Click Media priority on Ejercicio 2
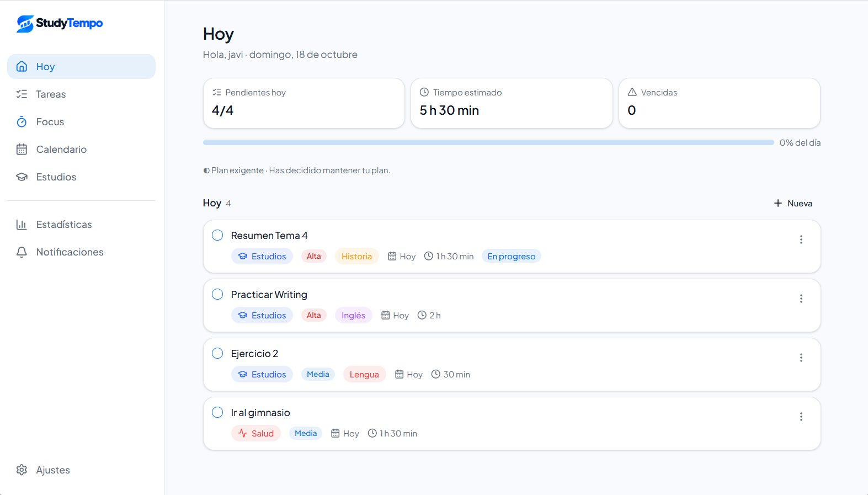This screenshot has height=495, width=868. click(x=318, y=374)
